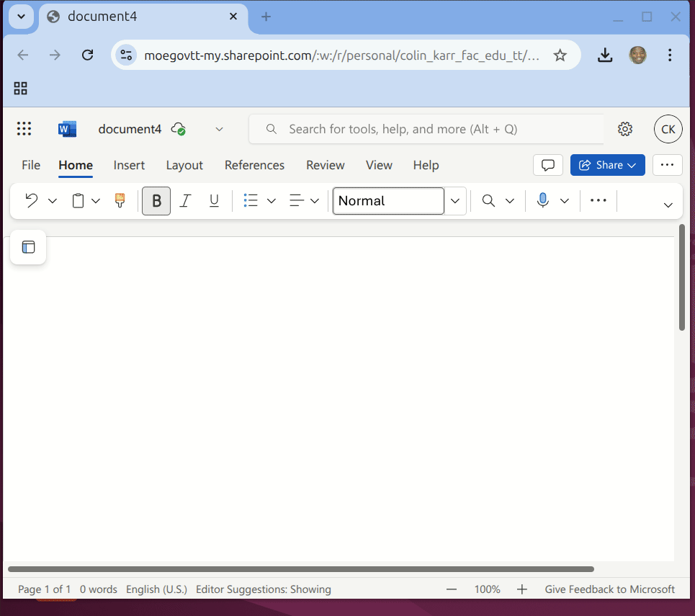Image resolution: width=695 pixels, height=616 pixels.
Task: Click Give Feedback to Microsoft link
Action: click(x=609, y=589)
